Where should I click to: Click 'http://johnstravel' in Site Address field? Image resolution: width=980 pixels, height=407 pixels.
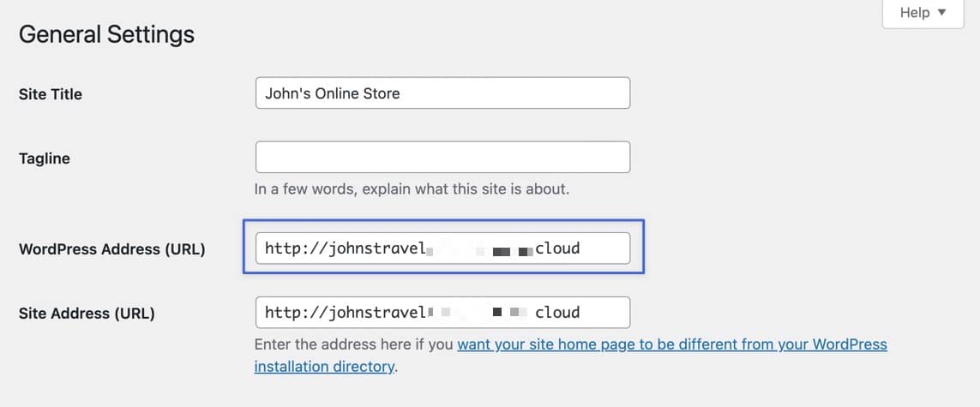[345, 313]
